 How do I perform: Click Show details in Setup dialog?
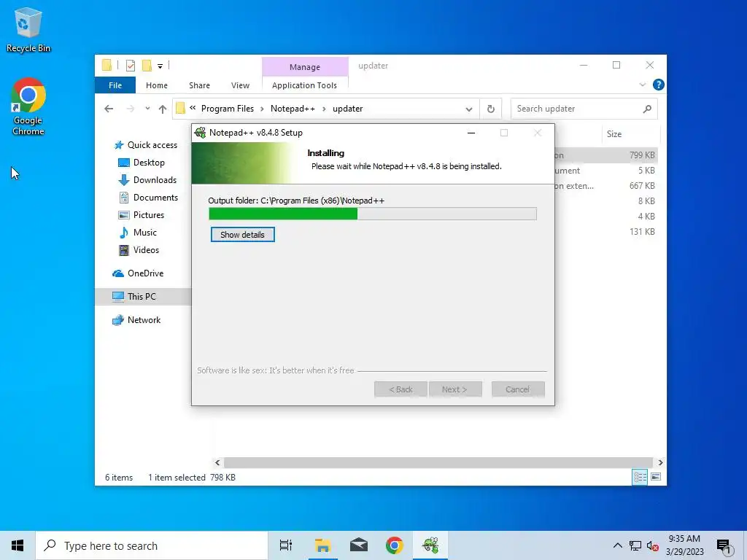point(242,235)
